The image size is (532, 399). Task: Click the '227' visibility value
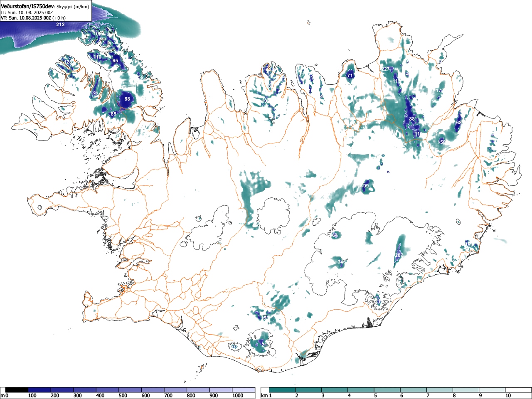tap(386, 69)
